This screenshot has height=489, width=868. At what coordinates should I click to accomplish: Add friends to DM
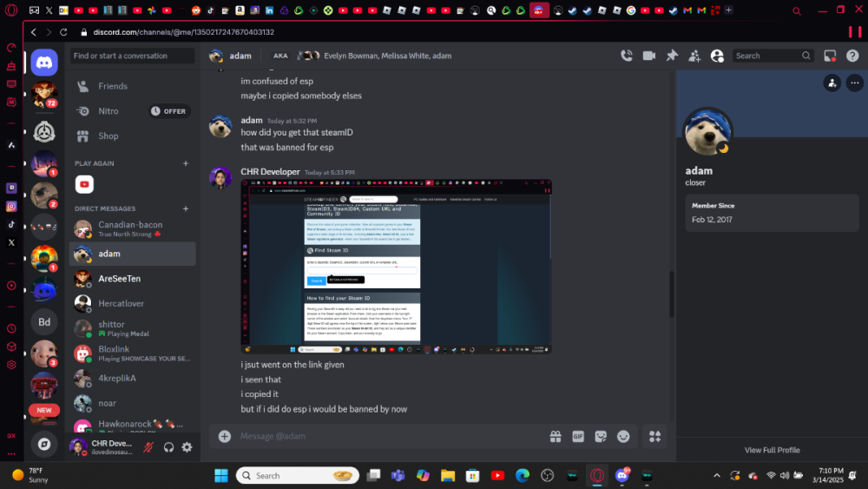pyautogui.click(x=694, y=56)
